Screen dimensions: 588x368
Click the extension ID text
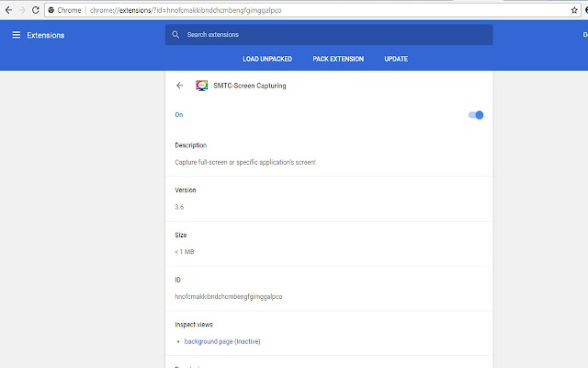point(229,296)
